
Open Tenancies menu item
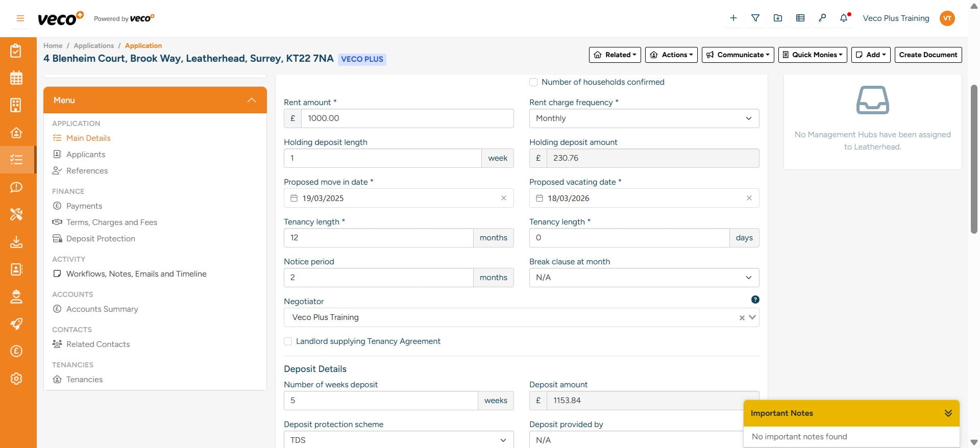[84, 380]
